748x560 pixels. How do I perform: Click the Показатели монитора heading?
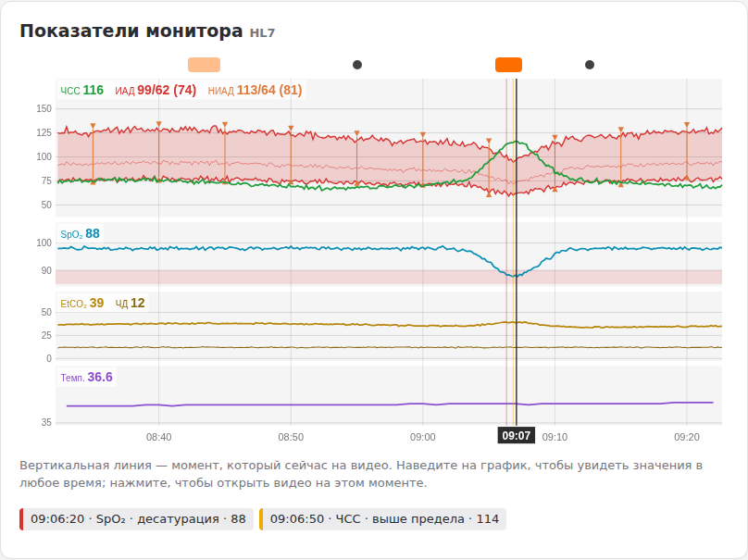click(131, 31)
